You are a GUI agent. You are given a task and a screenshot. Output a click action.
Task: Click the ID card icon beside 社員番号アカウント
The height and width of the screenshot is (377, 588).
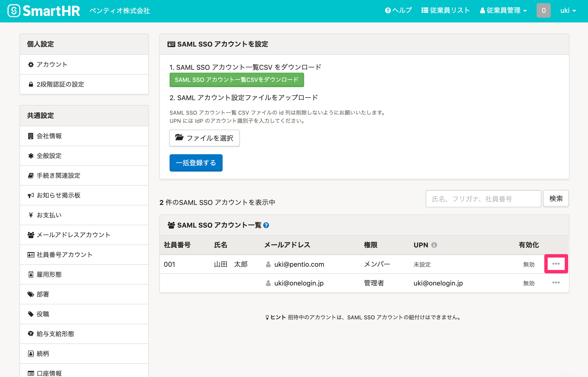pyautogui.click(x=31, y=255)
